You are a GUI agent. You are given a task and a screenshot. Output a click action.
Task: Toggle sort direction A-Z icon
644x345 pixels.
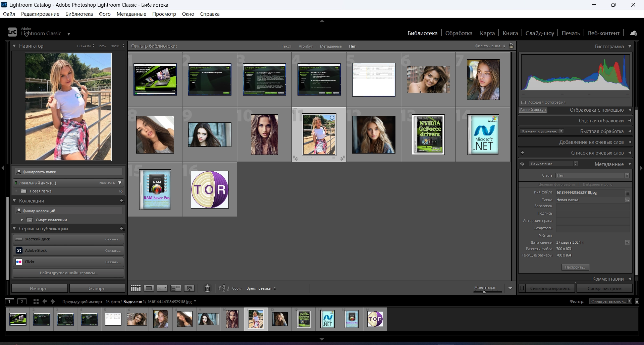pyautogui.click(x=223, y=288)
